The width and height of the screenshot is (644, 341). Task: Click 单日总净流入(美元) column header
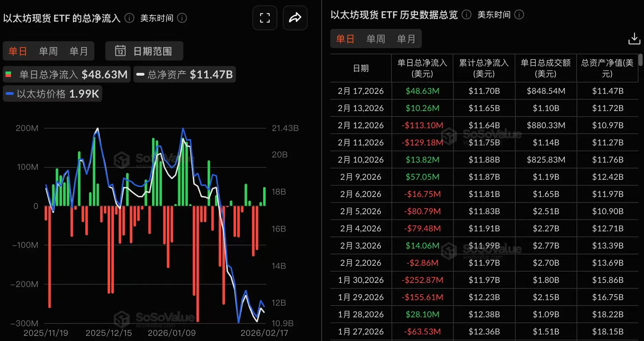[x=422, y=68]
